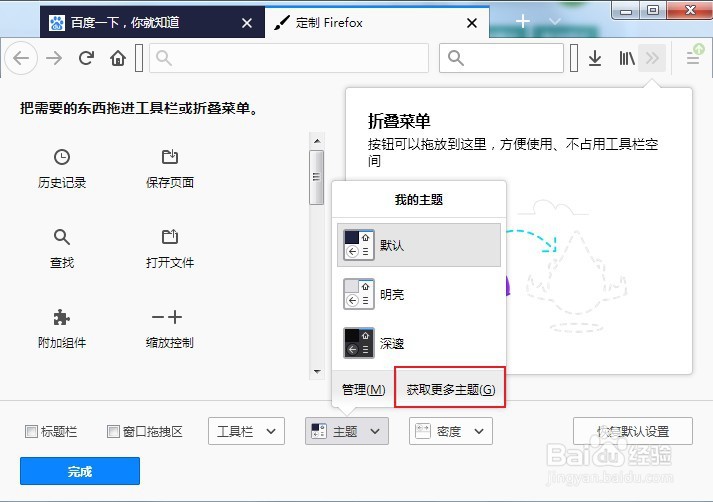Click the overflow menu double-chevron icon

coord(652,58)
